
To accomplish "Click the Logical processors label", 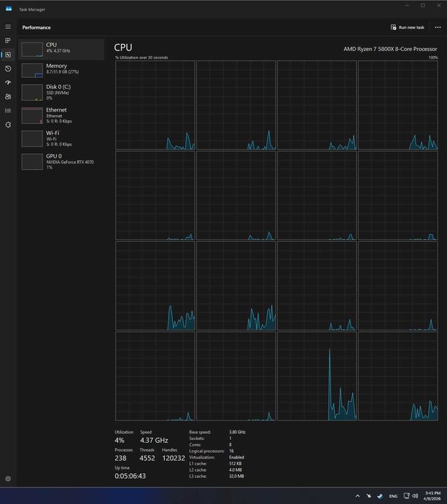I will (207, 451).
